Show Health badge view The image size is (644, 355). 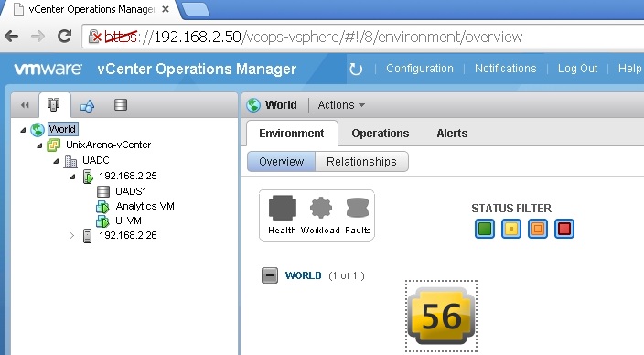pyautogui.click(x=282, y=214)
